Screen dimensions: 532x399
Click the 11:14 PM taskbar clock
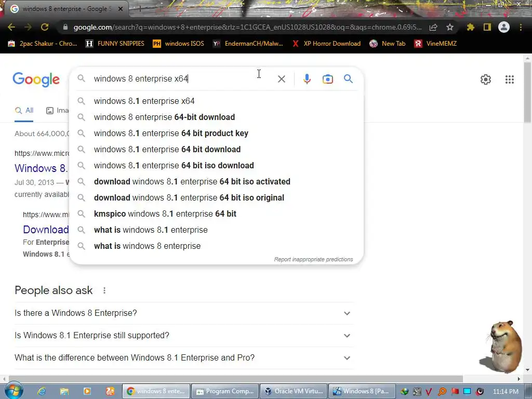[506, 392]
